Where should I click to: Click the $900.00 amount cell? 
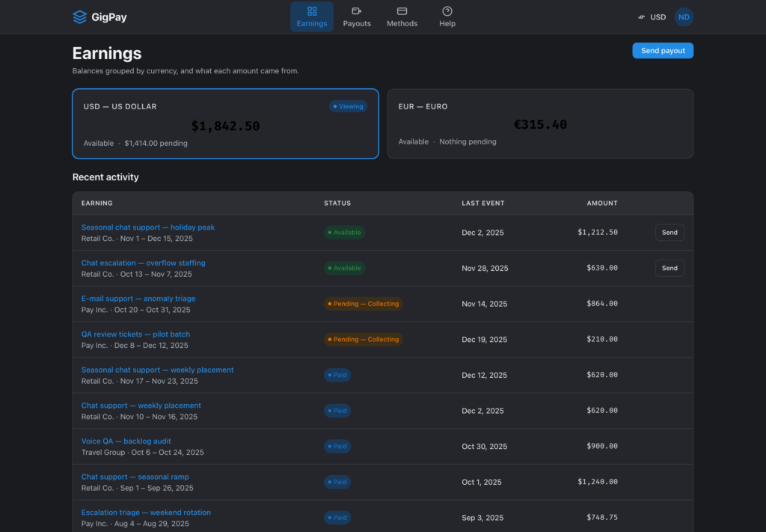click(602, 447)
